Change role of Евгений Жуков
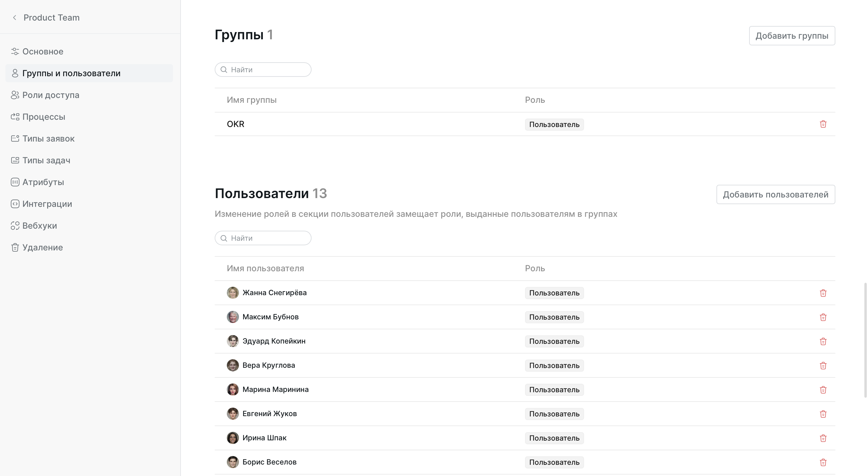 pyautogui.click(x=554, y=414)
